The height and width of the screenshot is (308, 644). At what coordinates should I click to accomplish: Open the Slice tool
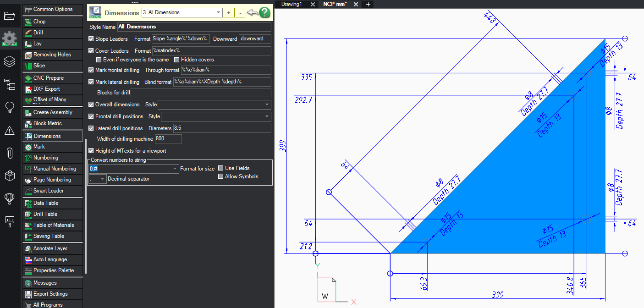point(53,66)
